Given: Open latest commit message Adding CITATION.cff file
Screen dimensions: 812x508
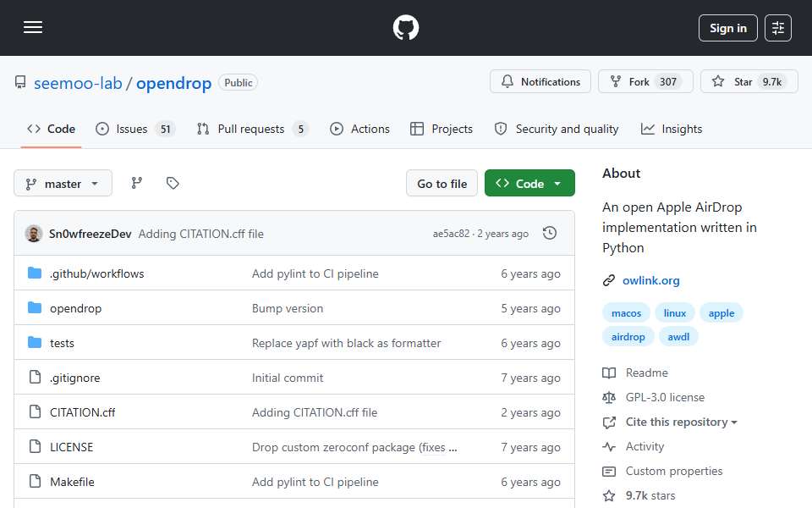Looking at the screenshot, I should (201, 234).
